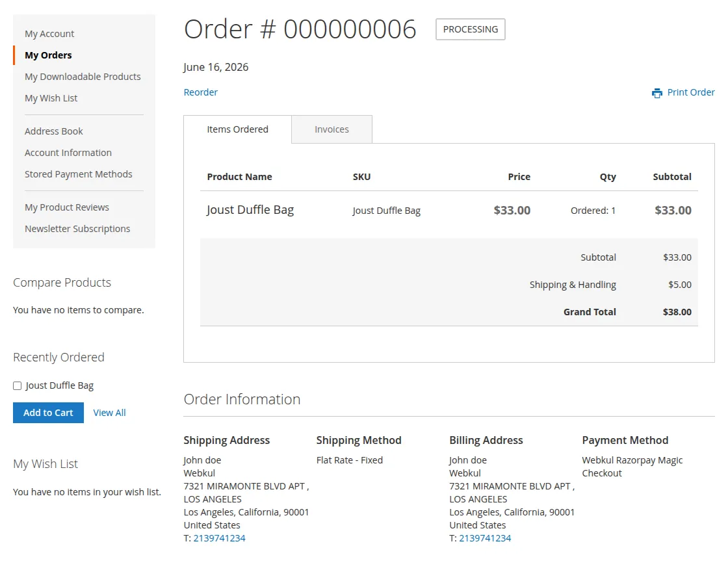Viewport: 728px width, 572px height.
Task: Click the Order # 000000006 heading
Action: [300, 29]
